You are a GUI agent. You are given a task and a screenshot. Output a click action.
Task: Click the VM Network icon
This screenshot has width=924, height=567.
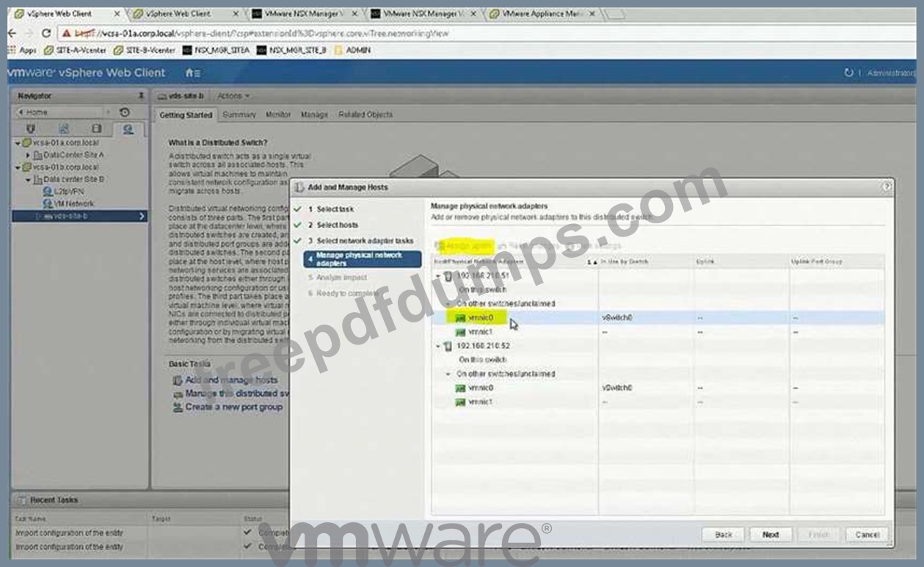(48, 203)
